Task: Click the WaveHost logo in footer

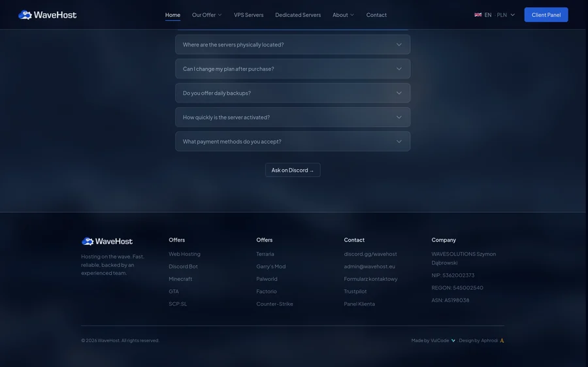Action: point(107,242)
